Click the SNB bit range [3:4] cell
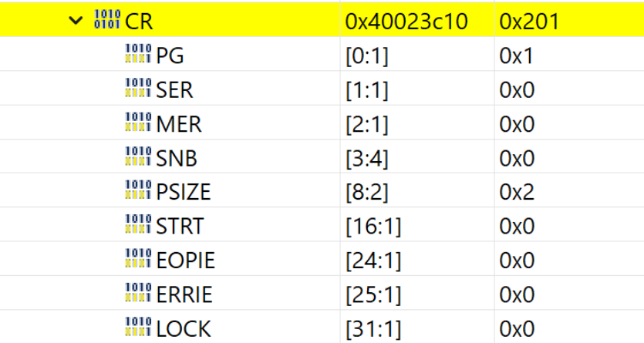Screen dimensions: 644x343 pos(366,159)
